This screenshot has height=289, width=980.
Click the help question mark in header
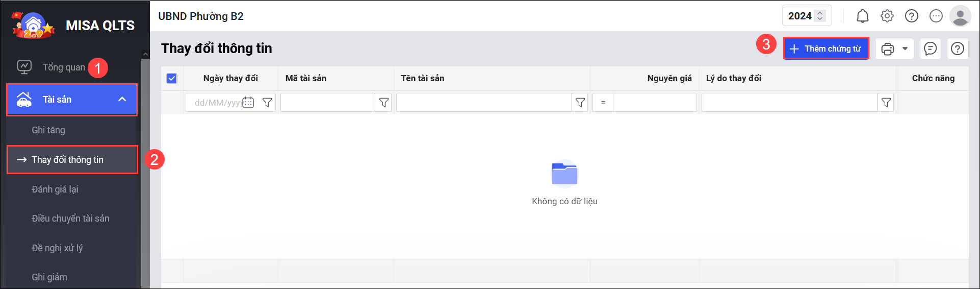pyautogui.click(x=912, y=16)
